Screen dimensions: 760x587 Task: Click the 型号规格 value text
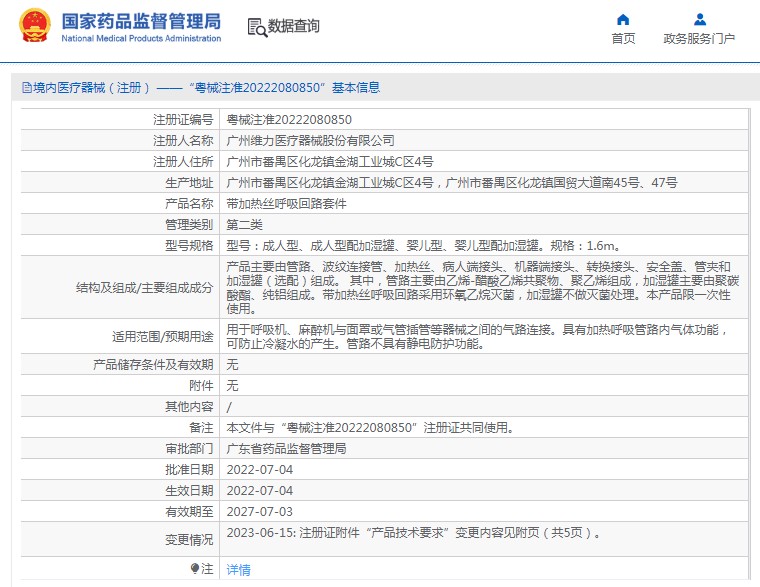[423, 246]
